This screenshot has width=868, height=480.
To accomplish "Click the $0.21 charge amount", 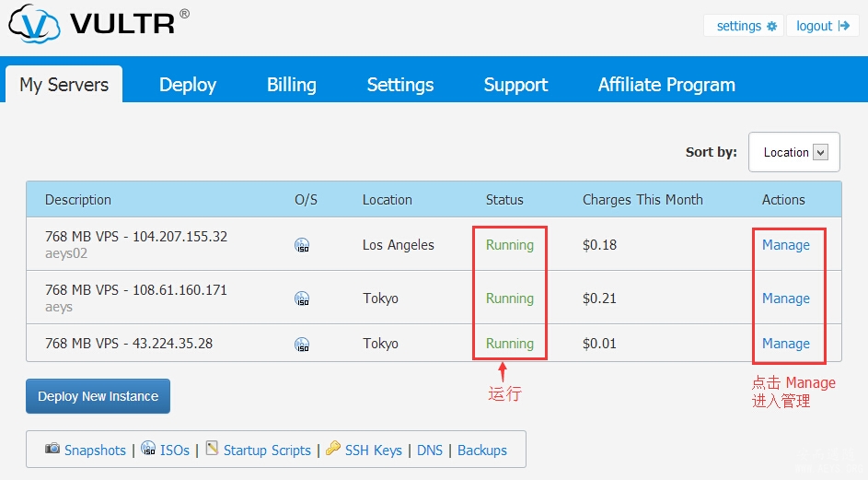I will pos(599,299).
